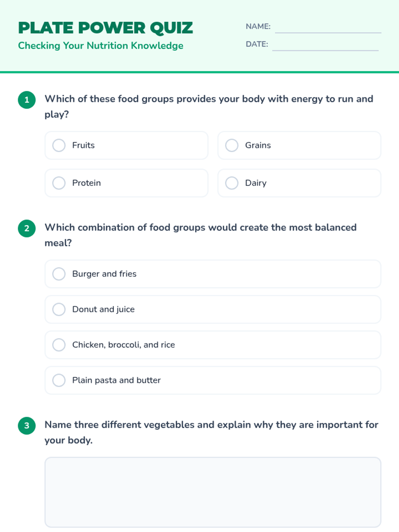
Task: Select Burger and fries option
Action: (213, 274)
